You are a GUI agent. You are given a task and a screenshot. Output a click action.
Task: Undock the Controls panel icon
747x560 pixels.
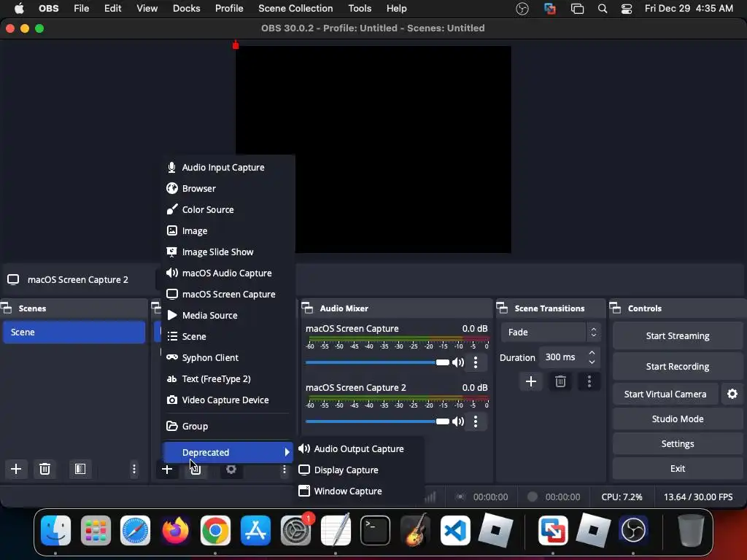[x=616, y=308]
